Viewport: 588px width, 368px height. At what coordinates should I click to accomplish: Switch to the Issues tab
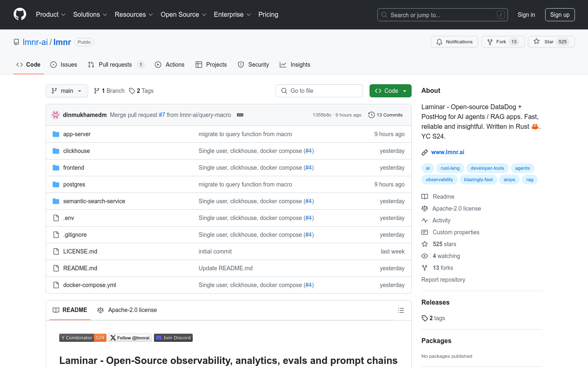[64, 65]
